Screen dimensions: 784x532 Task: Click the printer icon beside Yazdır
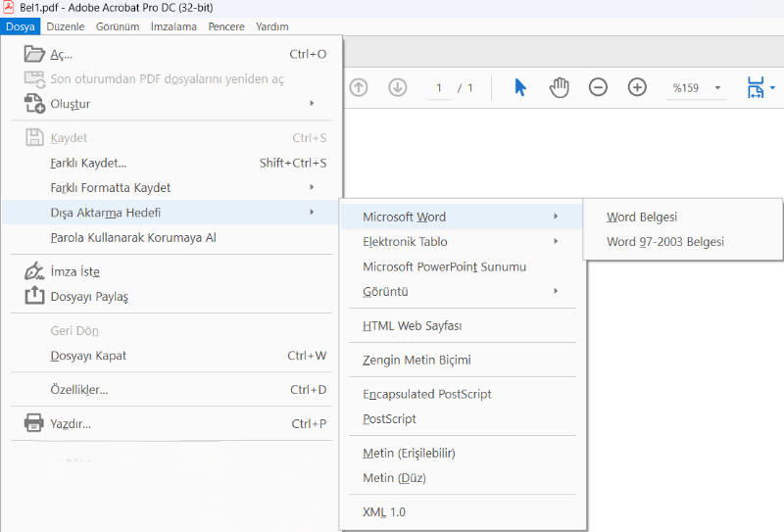[34, 423]
